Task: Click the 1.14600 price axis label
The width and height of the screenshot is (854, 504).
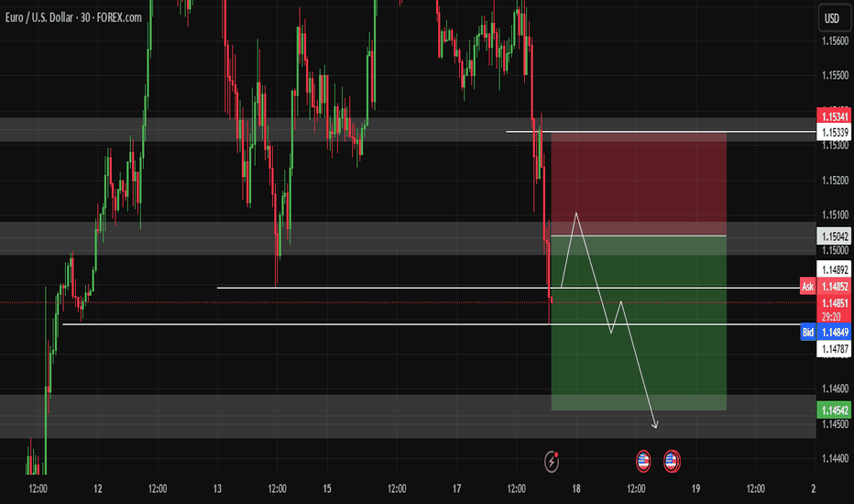Action: click(835, 389)
